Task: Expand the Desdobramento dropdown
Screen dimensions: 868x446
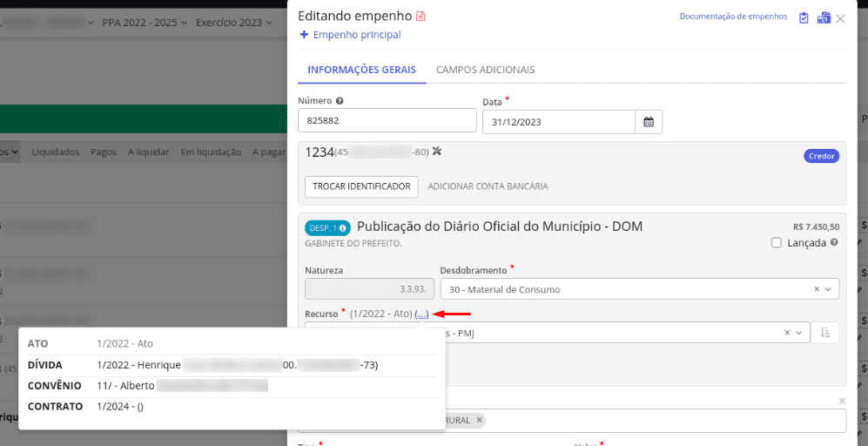Action: (828, 289)
